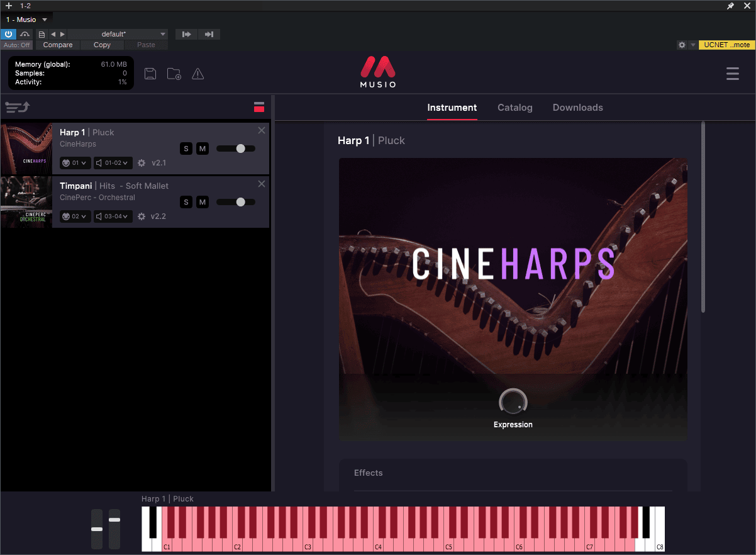The image size is (756, 555).
Task: Play the C8 key on keyboard
Action: point(660,545)
